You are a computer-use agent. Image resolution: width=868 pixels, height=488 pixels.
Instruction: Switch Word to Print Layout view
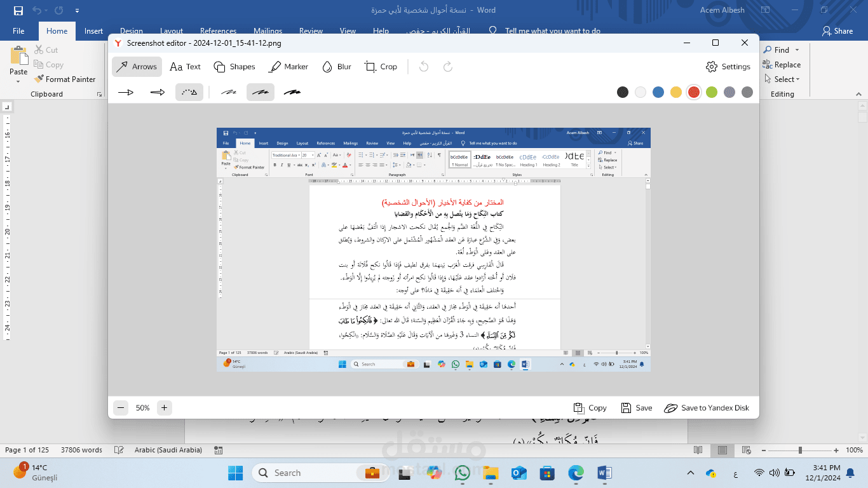pyautogui.click(x=722, y=450)
